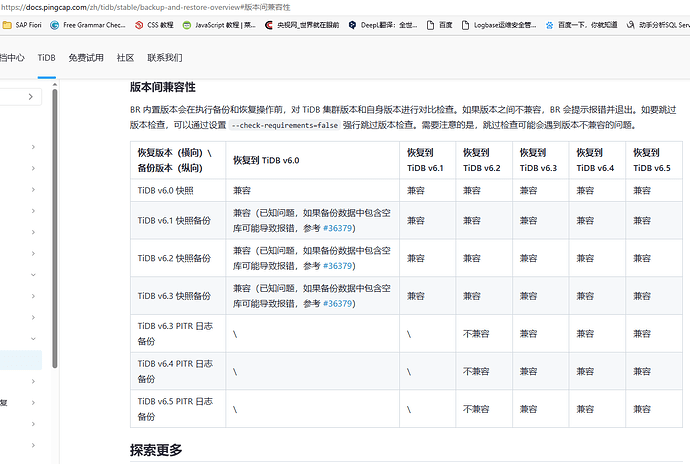
Task: Click the 恢复到 TiDB v6.5 column header
Action: (x=652, y=160)
